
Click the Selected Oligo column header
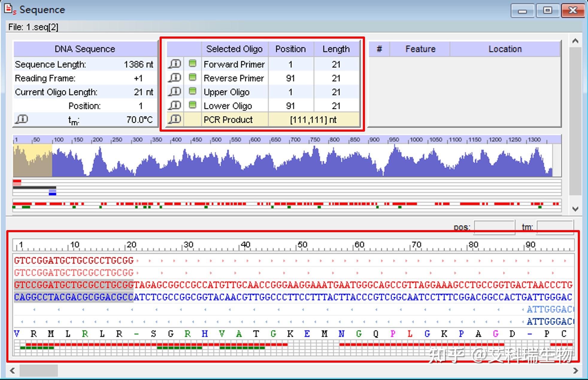(234, 49)
